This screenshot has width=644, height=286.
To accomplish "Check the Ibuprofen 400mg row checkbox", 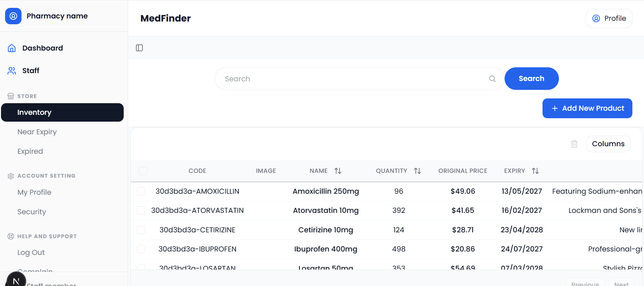I will tap(141, 249).
